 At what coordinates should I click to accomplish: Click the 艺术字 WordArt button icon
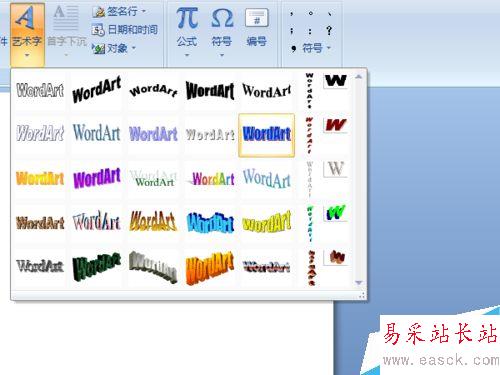click(26, 18)
